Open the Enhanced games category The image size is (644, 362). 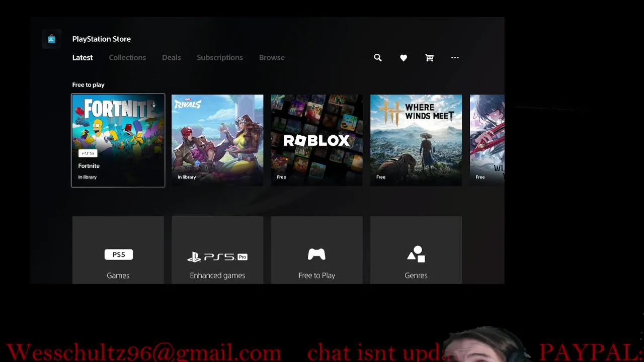pos(217,250)
